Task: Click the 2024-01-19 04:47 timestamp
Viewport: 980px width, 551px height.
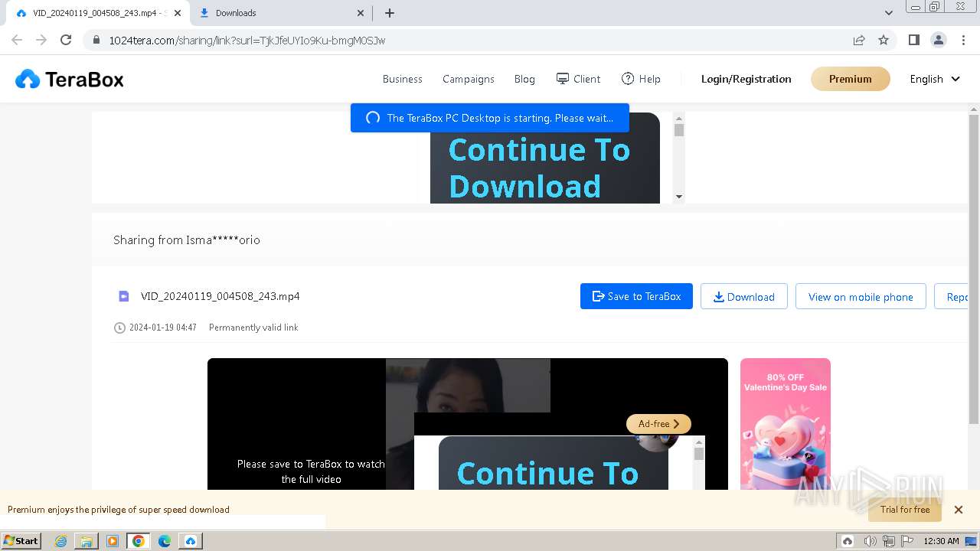Action: 163,328
